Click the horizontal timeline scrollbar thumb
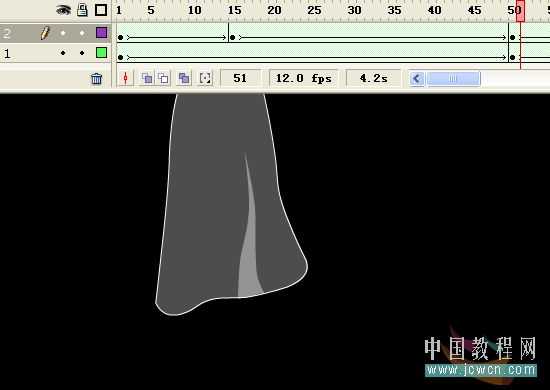This screenshot has width=550, height=390. 453,78
